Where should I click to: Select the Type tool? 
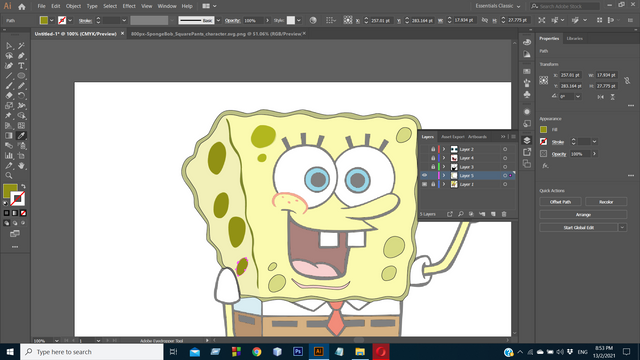point(21,66)
